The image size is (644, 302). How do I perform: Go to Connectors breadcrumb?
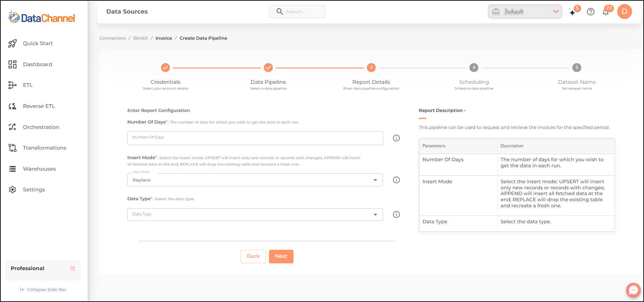[112, 38]
